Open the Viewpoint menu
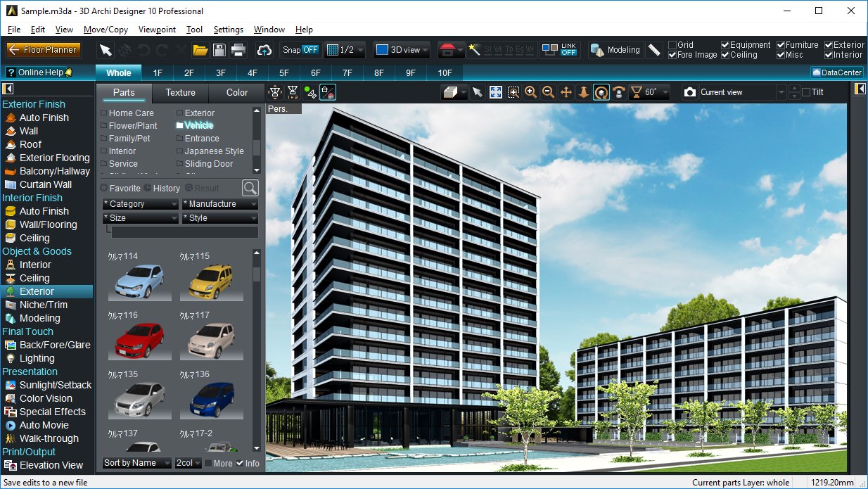This screenshot has height=489, width=868. click(157, 30)
